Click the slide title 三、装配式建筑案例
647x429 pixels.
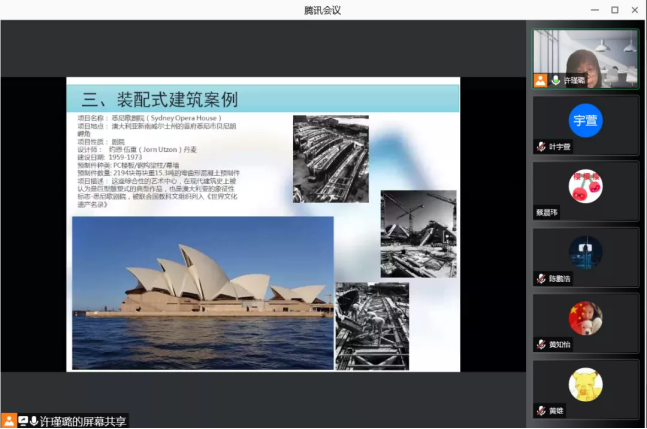[159, 99]
